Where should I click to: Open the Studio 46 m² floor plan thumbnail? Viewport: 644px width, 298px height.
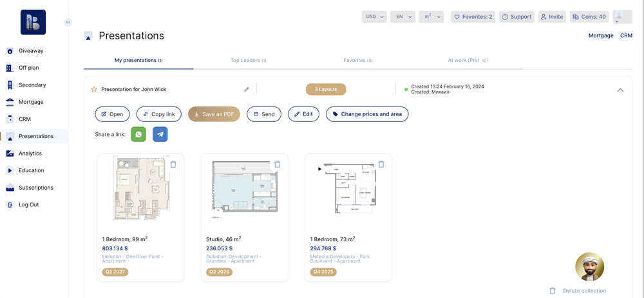[244, 188]
